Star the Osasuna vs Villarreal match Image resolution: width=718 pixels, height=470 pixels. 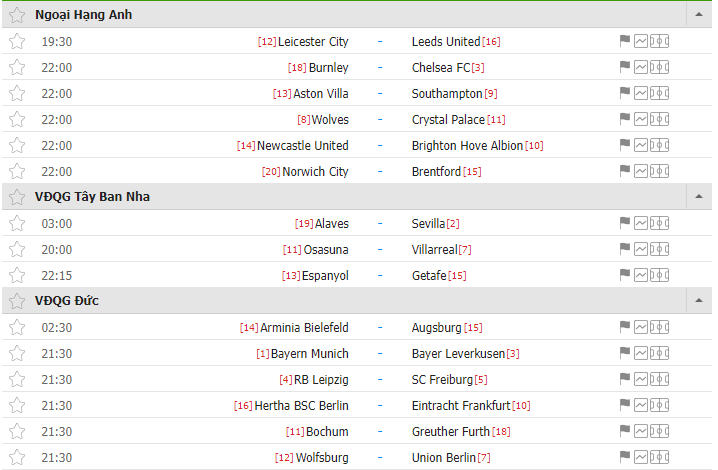[17, 249]
